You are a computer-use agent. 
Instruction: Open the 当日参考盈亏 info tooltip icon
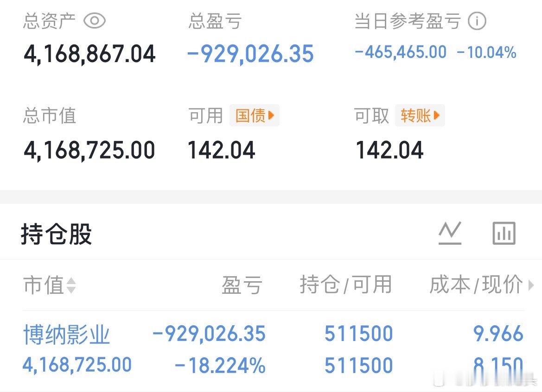[478, 20]
